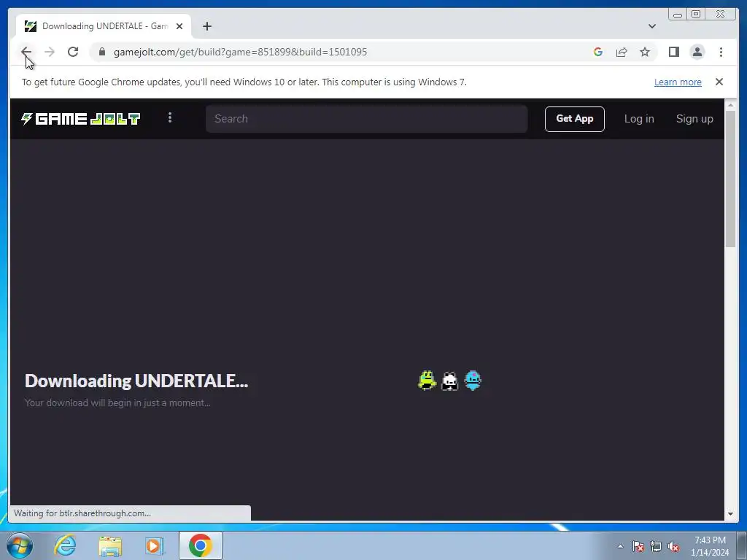
Task: Click the Downloading UNDERTALE heading
Action: click(x=136, y=381)
